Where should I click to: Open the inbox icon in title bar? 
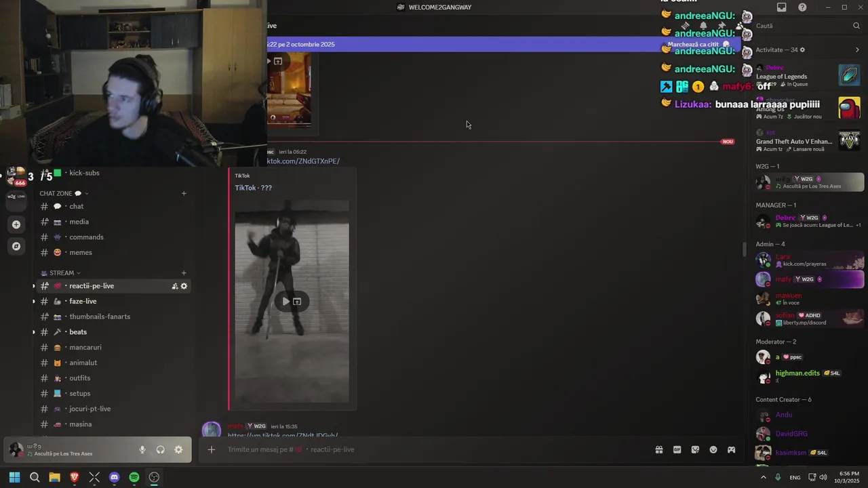coord(782,7)
